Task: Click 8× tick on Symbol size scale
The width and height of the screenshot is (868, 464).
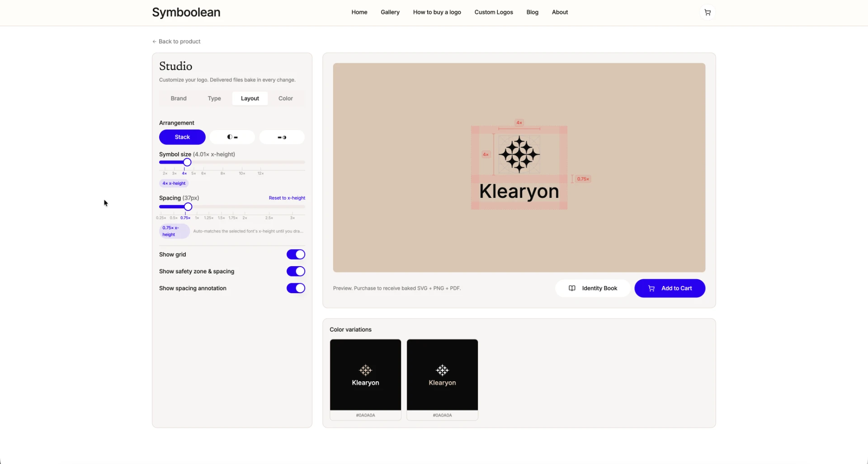Action: pyautogui.click(x=223, y=173)
